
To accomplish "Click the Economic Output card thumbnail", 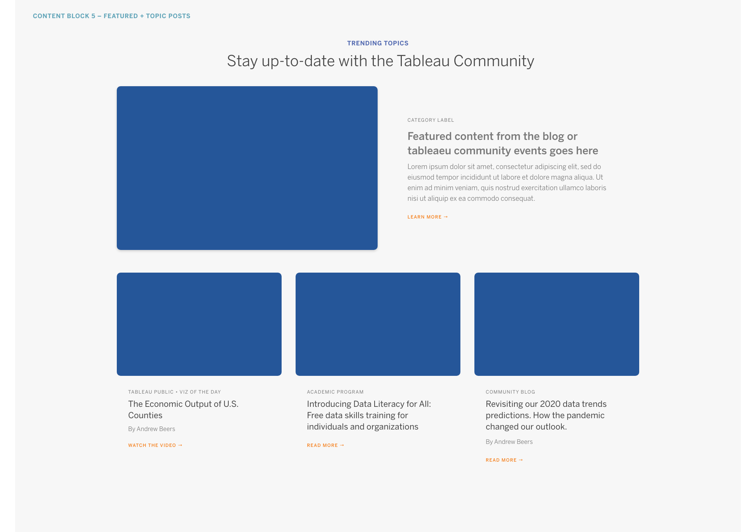I will (x=199, y=324).
